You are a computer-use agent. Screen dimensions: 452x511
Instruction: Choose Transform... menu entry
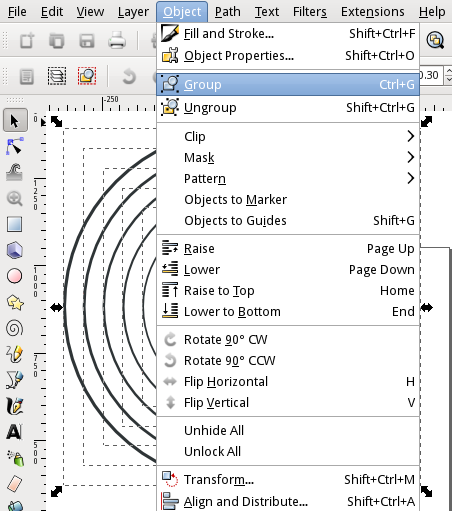tap(288, 479)
